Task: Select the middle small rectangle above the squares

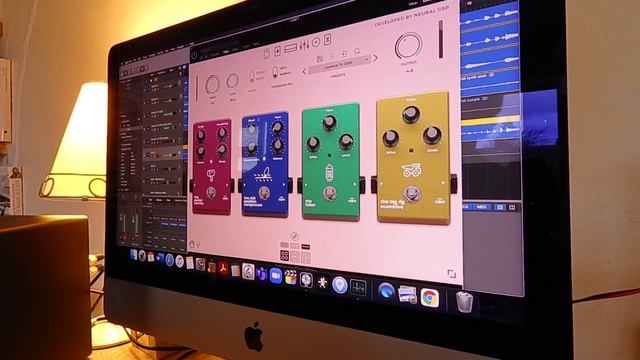Action: [295, 246]
